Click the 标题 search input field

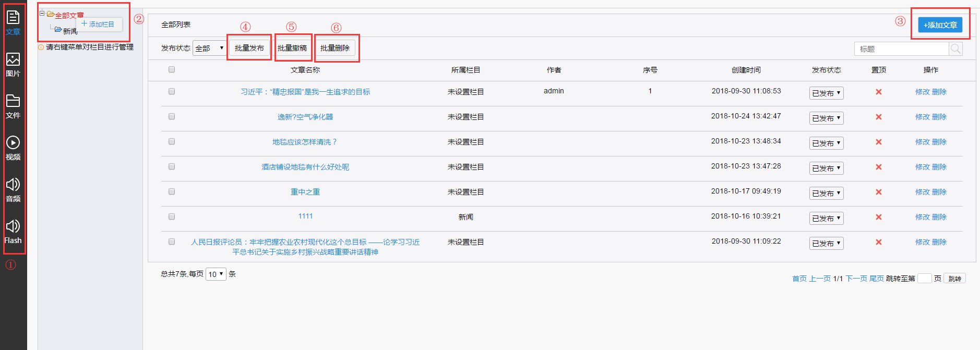coord(902,49)
